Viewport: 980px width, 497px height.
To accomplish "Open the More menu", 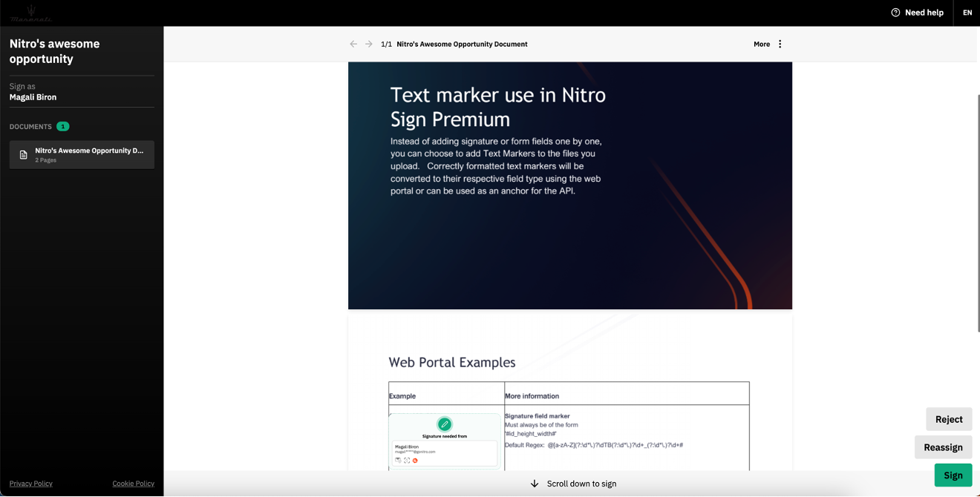I will click(x=762, y=45).
